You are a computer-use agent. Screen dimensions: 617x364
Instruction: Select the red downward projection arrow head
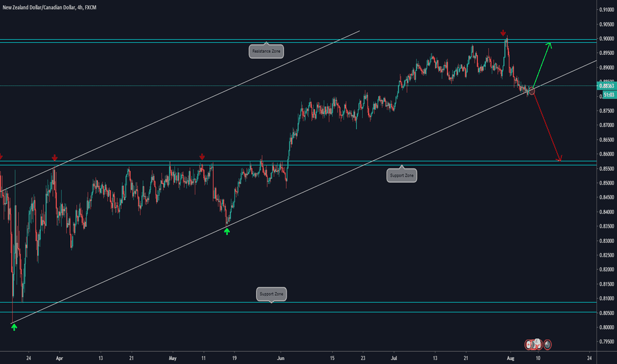click(x=559, y=158)
